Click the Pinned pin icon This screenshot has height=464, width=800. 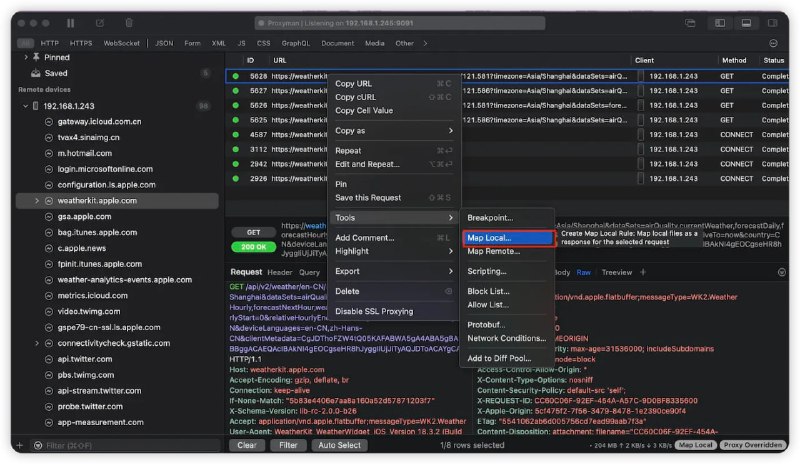[36, 57]
